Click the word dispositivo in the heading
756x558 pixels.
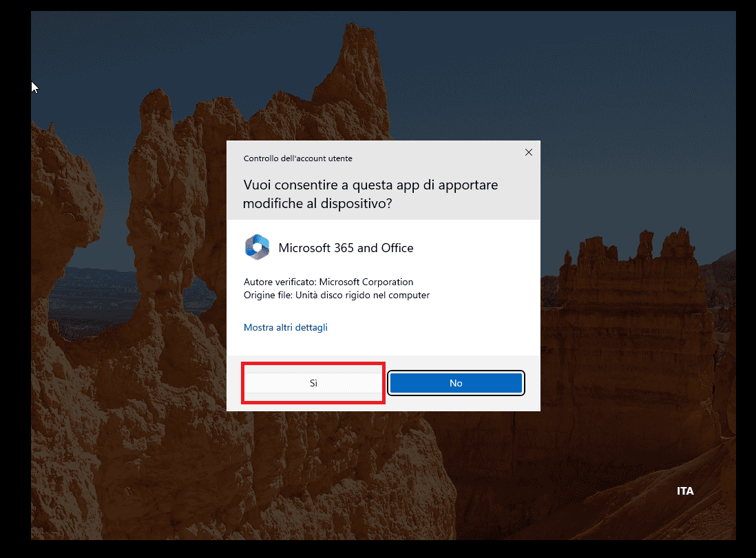[x=356, y=203]
